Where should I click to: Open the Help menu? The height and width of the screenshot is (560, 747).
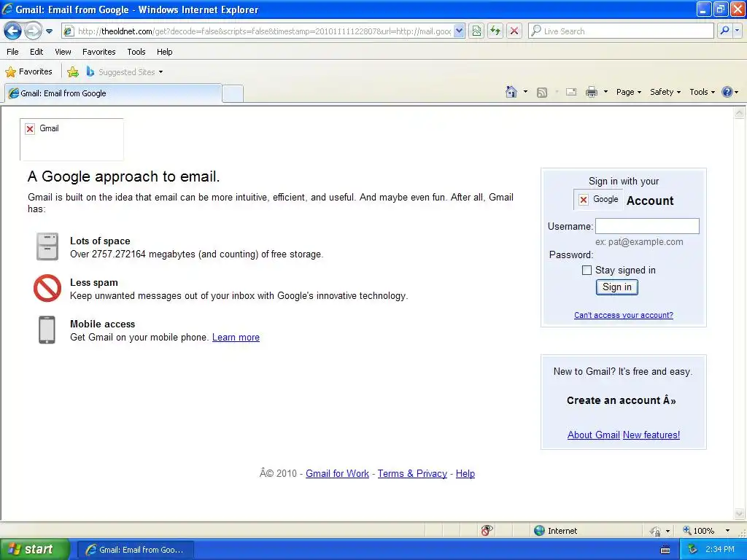164,52
